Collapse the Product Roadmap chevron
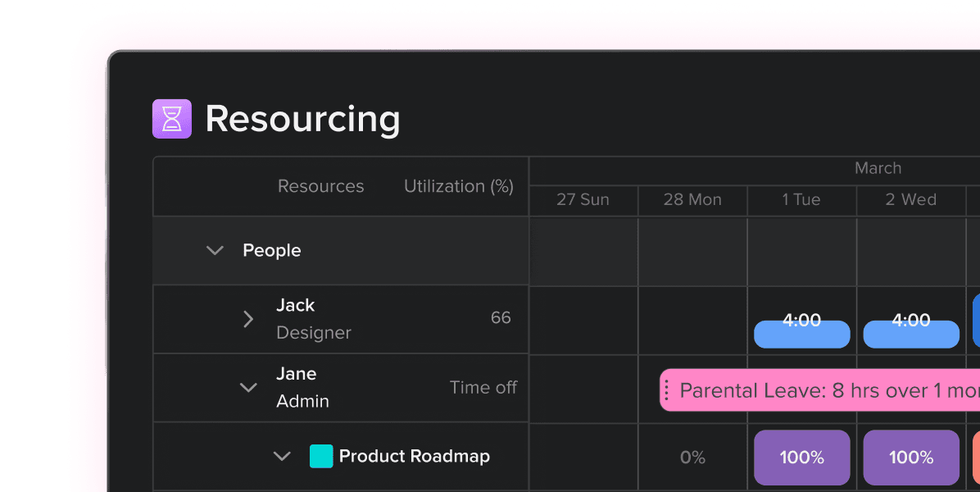Screen dimensions: 980x492 (282, 456)
